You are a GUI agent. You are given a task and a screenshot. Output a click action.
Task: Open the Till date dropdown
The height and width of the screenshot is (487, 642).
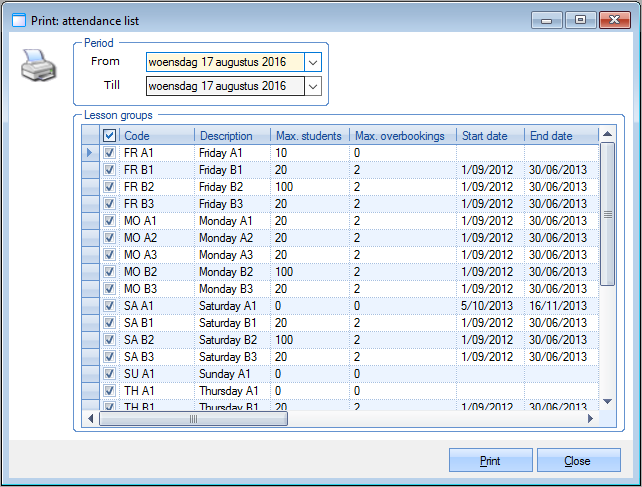click(313, 86)
